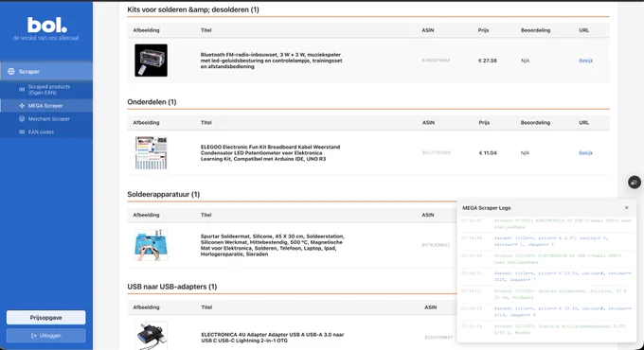Click the Soldeerapparatuur (1) heading
The height and width of the screenshot is (350, 644).
coord(164,194)
